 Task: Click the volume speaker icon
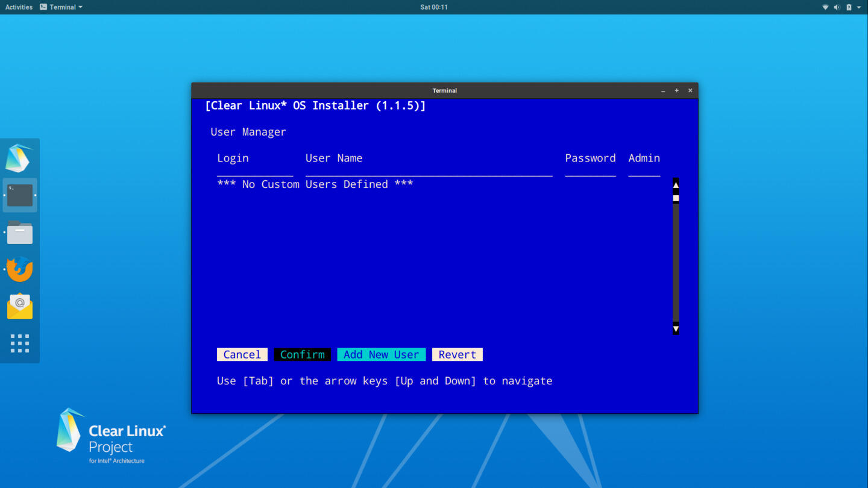pyautogui.click(x=837, y=7)
